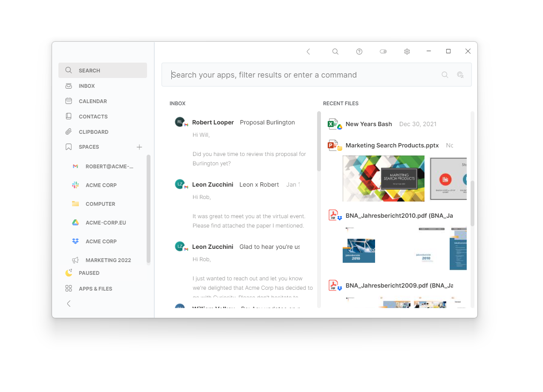Go back using top back arrow
This screenshot has height=392, width=543.
point(308,52)
